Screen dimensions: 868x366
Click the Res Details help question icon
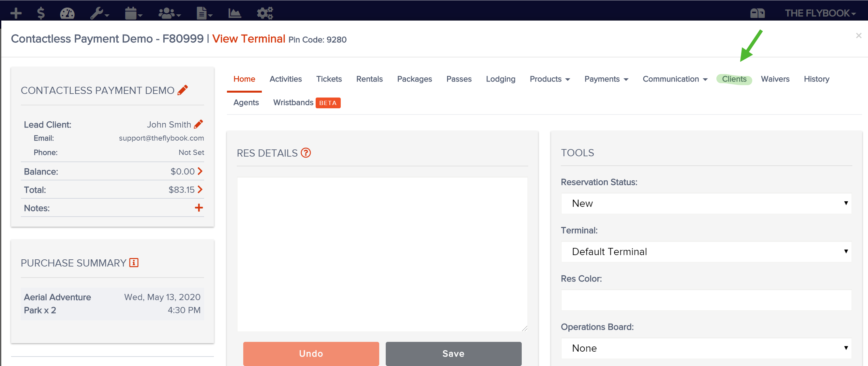[x=306, y=153]
